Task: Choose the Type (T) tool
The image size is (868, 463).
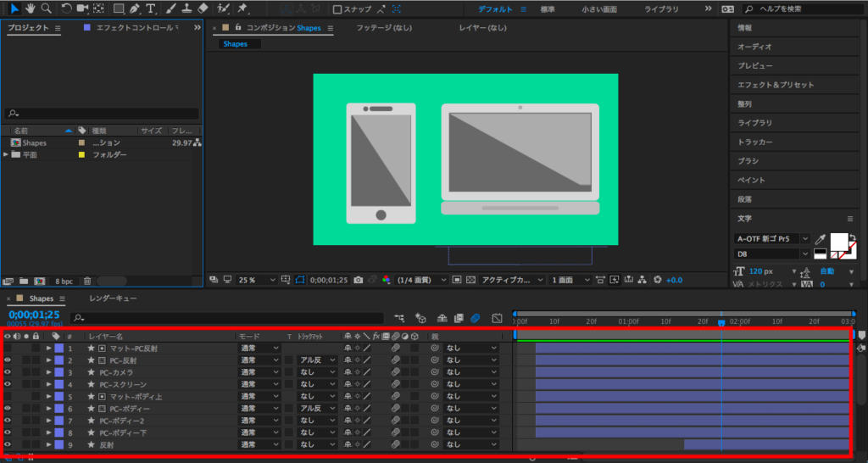Action: [151, 8]
